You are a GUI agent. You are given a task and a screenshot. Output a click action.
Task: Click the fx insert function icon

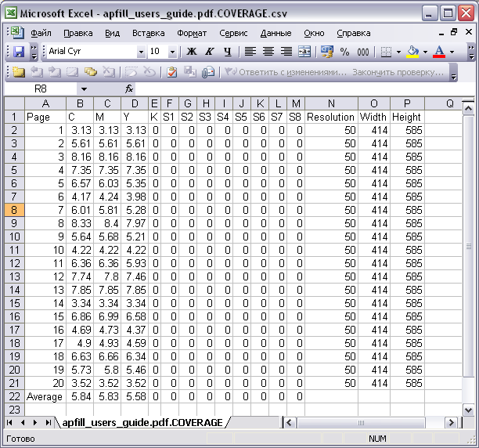pos(129,89)
